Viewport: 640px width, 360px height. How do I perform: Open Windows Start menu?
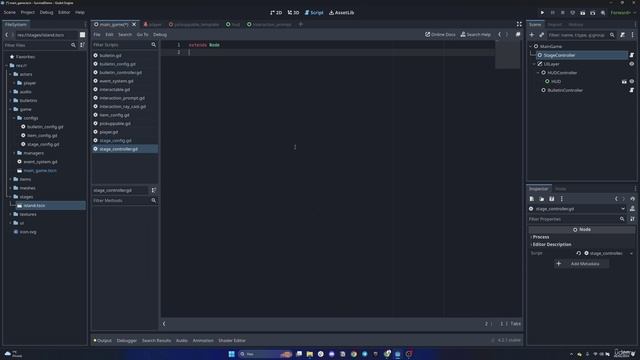click(231, 354)
